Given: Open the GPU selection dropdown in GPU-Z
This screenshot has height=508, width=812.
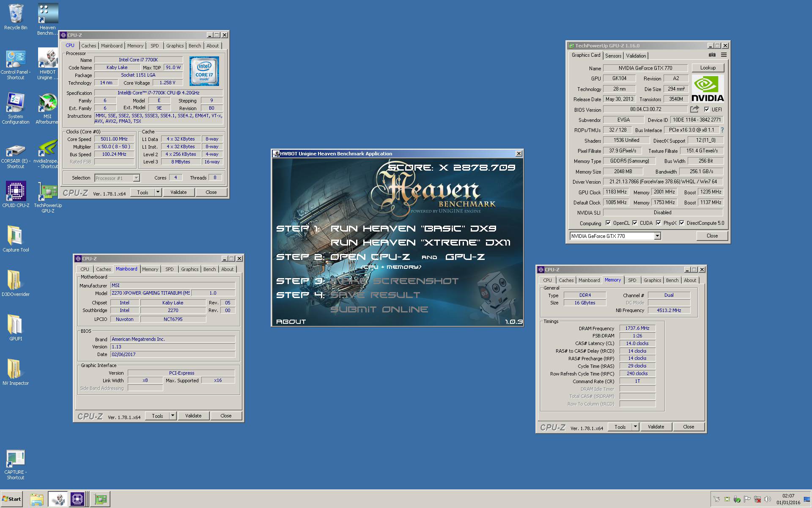Looking at the screenshot, I should [657, 236].
